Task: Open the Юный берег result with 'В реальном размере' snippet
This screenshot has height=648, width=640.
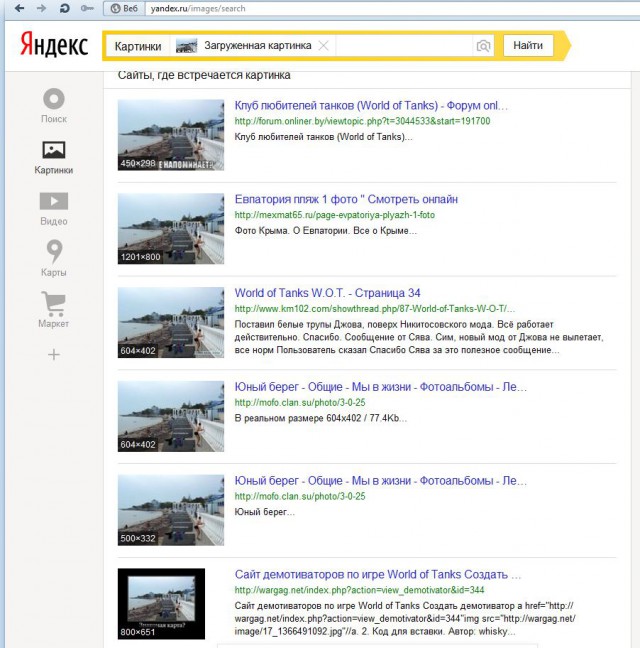Action: pos(381,387)
